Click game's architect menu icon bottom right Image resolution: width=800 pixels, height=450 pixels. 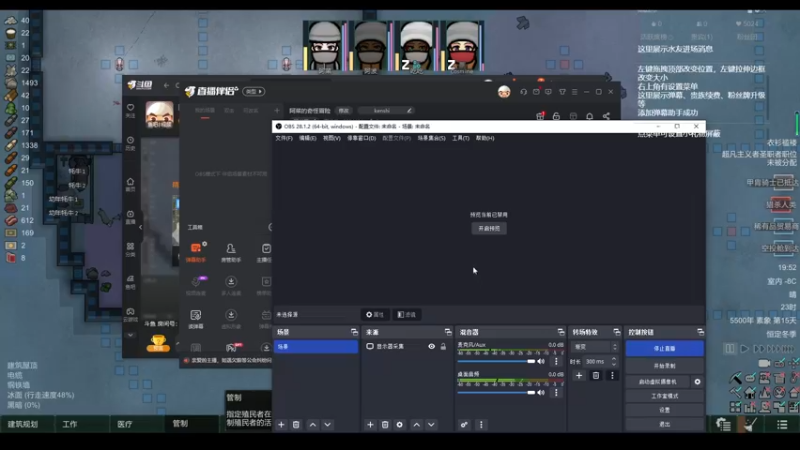pyautogui.click(x=723, y=424)
